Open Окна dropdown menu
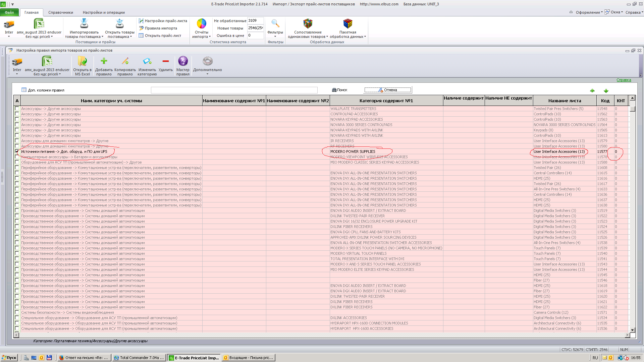This screenshot has width=644, height=362. (614, 12)
